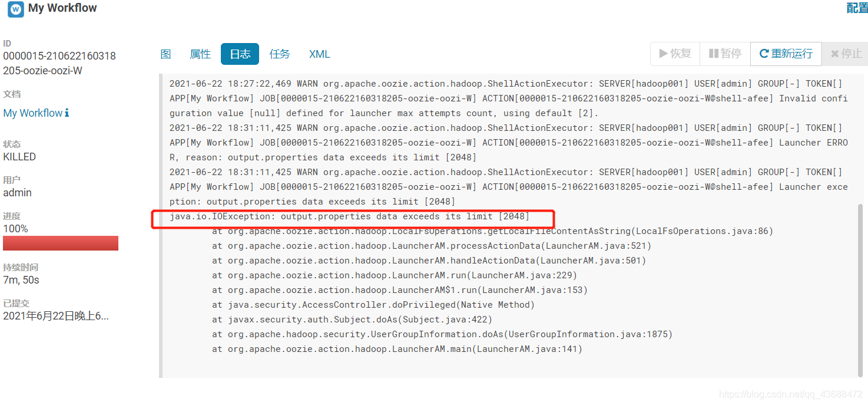Image resolution: width=868 pixels, height=405 pixels.
Task: Click the KILLED status text
Action: (x=19, y=157)
